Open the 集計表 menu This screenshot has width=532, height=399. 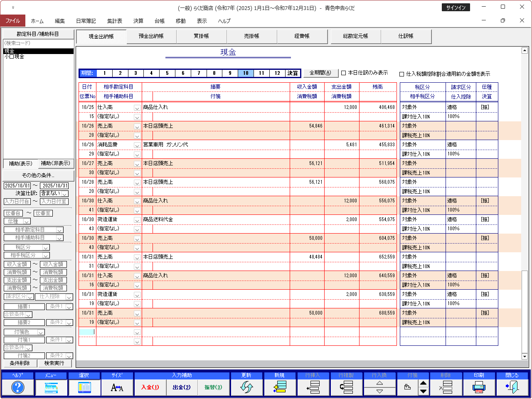(114, 21)
